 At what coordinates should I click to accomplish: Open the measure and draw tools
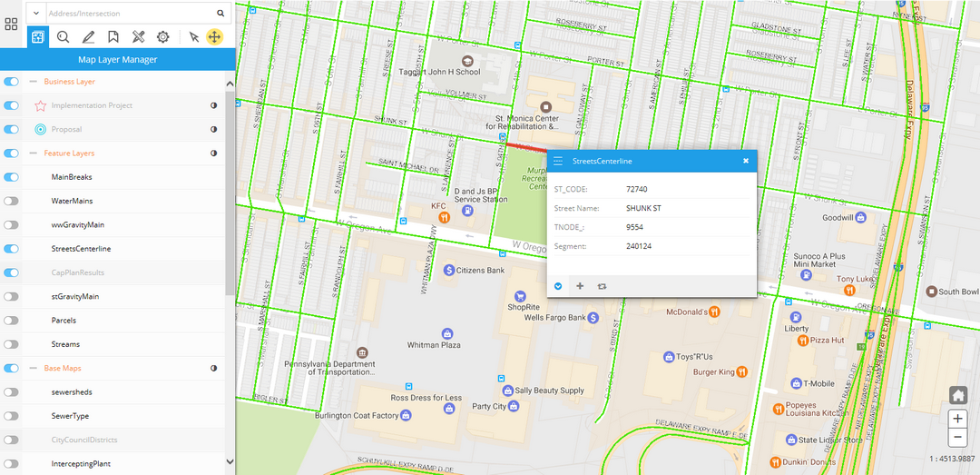pyautogui.click(x=138, y=37)
